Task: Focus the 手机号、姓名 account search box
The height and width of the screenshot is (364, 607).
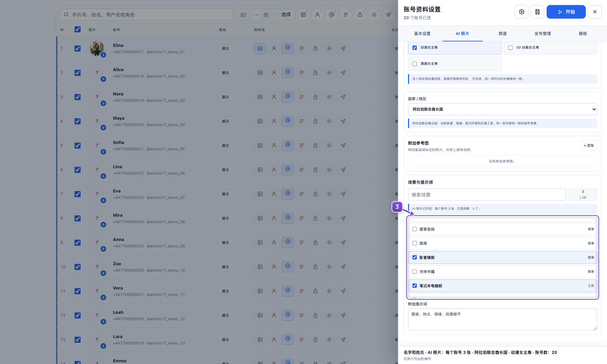Action: point(146,14)
